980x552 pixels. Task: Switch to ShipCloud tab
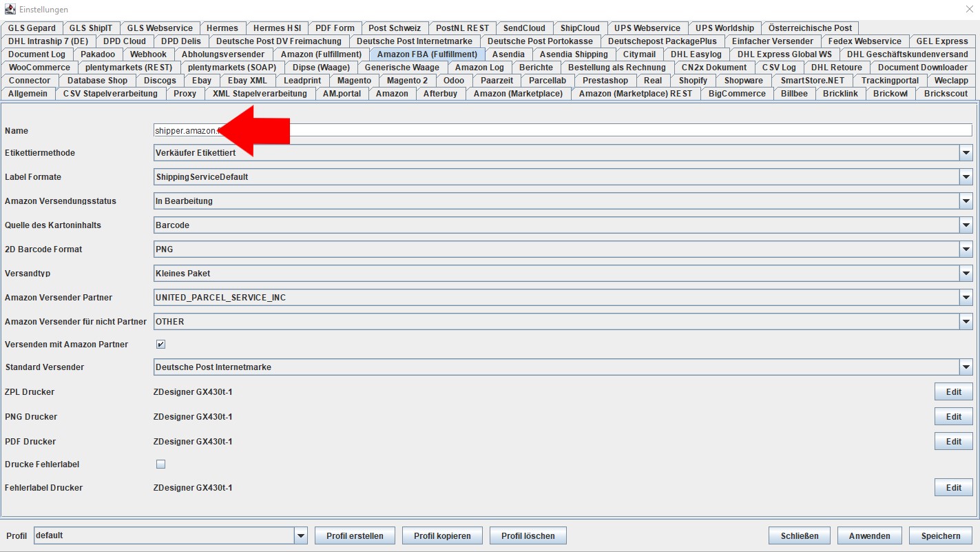580,28
